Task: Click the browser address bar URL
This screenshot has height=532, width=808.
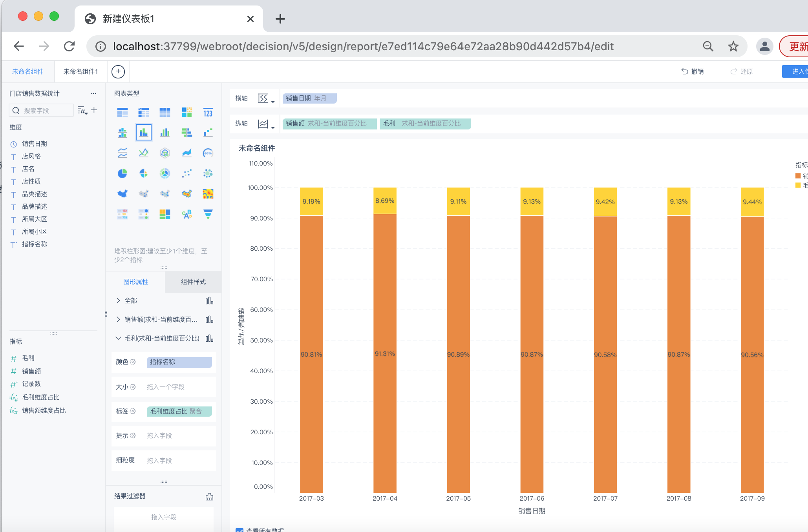Action: (x=363, y=46)
